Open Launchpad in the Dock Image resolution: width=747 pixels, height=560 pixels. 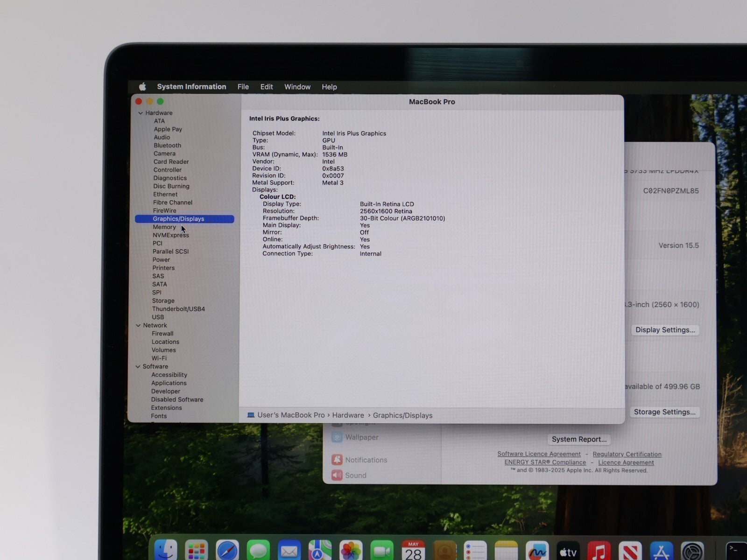tap(197, 551)
